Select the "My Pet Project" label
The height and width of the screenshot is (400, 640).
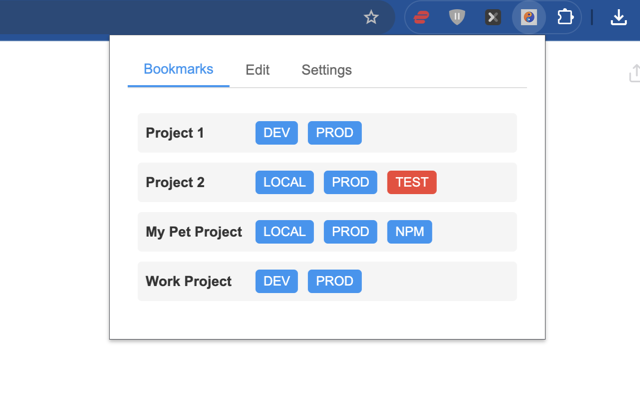pyautogui.click(x=194, y=232)
